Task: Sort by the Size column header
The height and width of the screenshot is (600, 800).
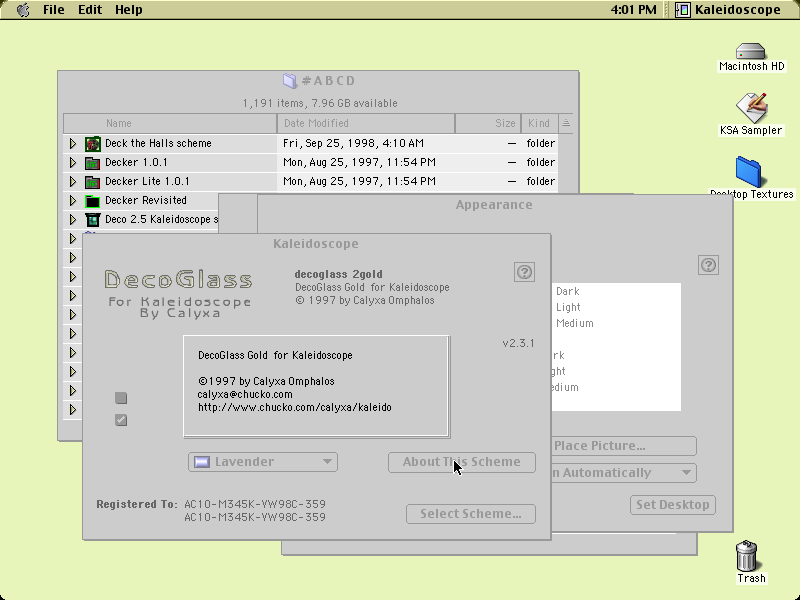Action: pyautogui.click(x=488, y=123)
